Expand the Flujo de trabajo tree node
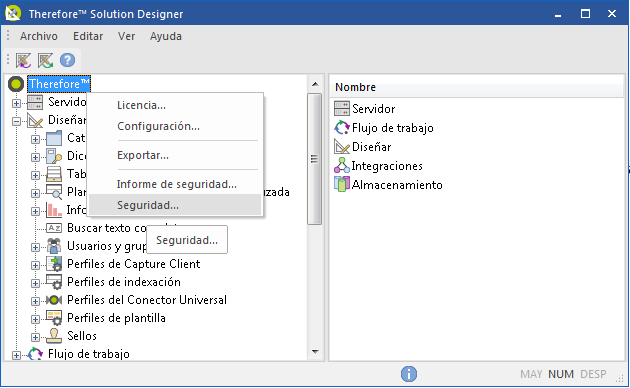The height and width of the screenshot is (388, 630). 16,355
